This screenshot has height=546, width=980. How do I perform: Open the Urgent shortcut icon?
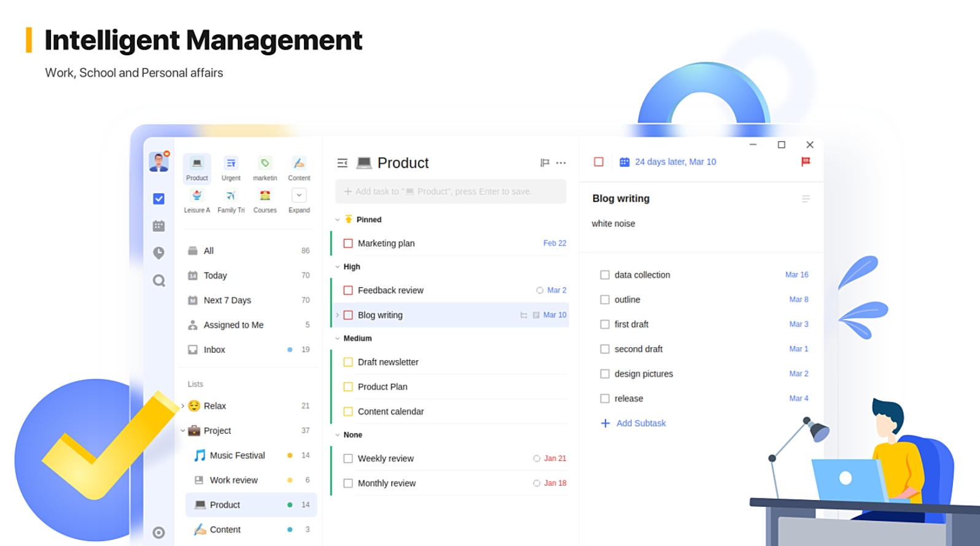(231, 163)
